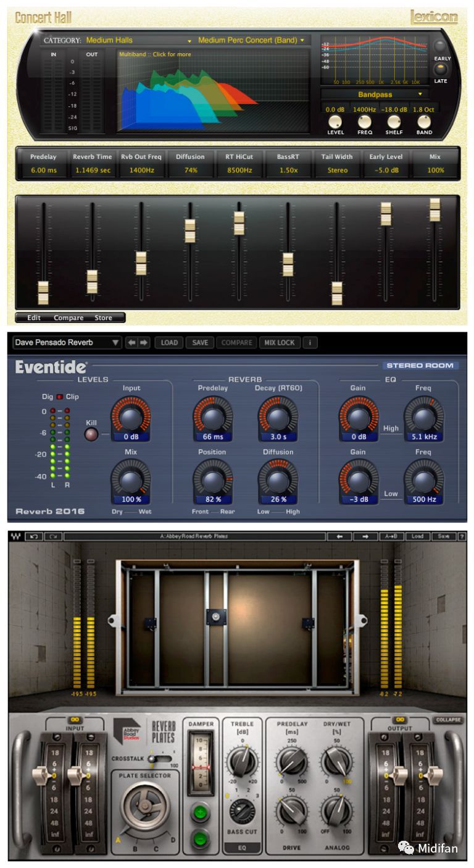Click the Eventide Position knob

(x=212, y=481)
